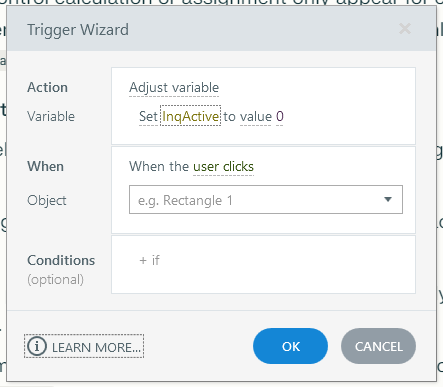Click the info circle icon beside Learn More
Viewport: 443px width, 387px height.
tap(36, 346)
